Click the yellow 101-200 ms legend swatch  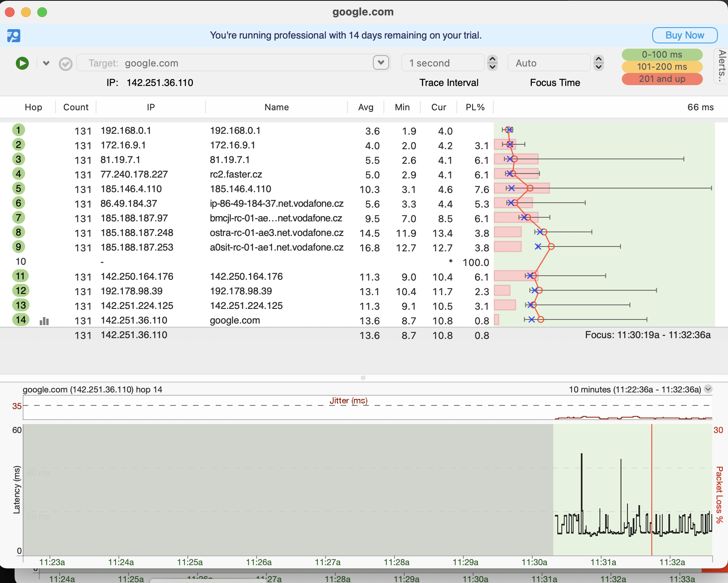click(662, 67)
